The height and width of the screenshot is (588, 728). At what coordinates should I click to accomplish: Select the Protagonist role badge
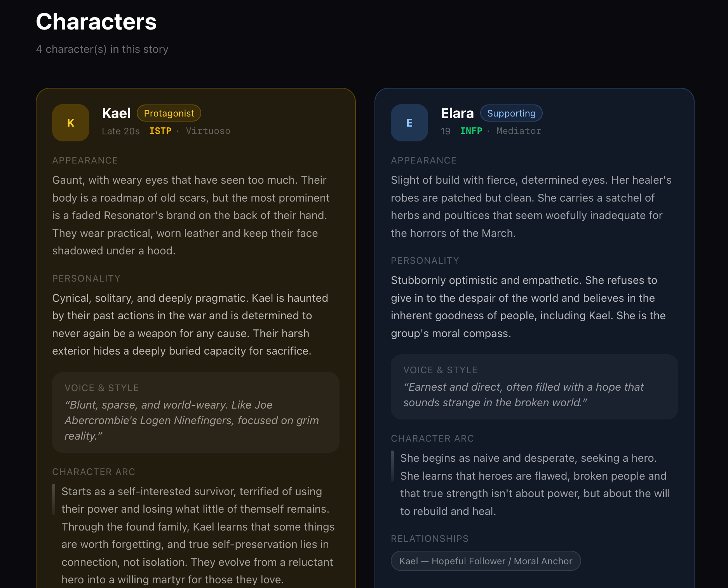(169, 113)
